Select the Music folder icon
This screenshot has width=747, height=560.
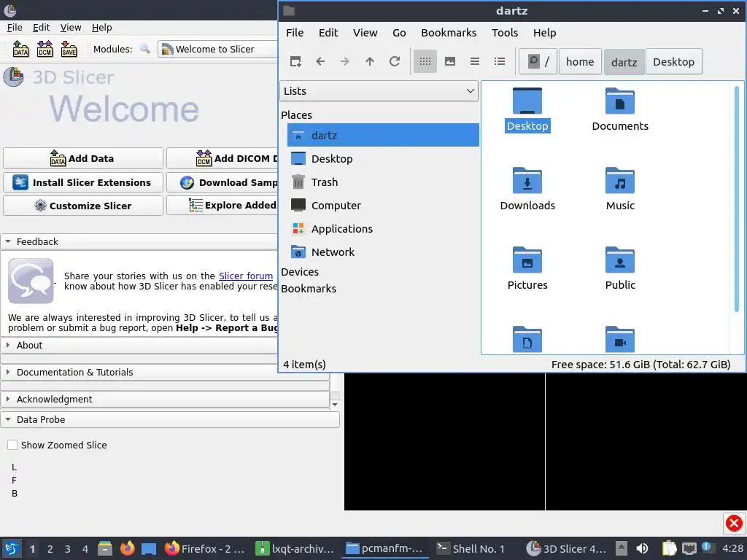tap(620, 180)
